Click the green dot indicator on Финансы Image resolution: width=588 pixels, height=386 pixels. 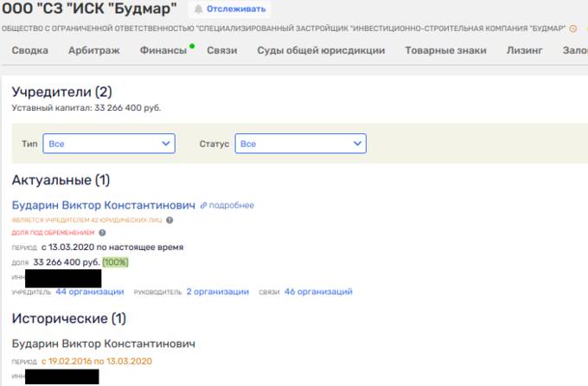tap(192, 46)
